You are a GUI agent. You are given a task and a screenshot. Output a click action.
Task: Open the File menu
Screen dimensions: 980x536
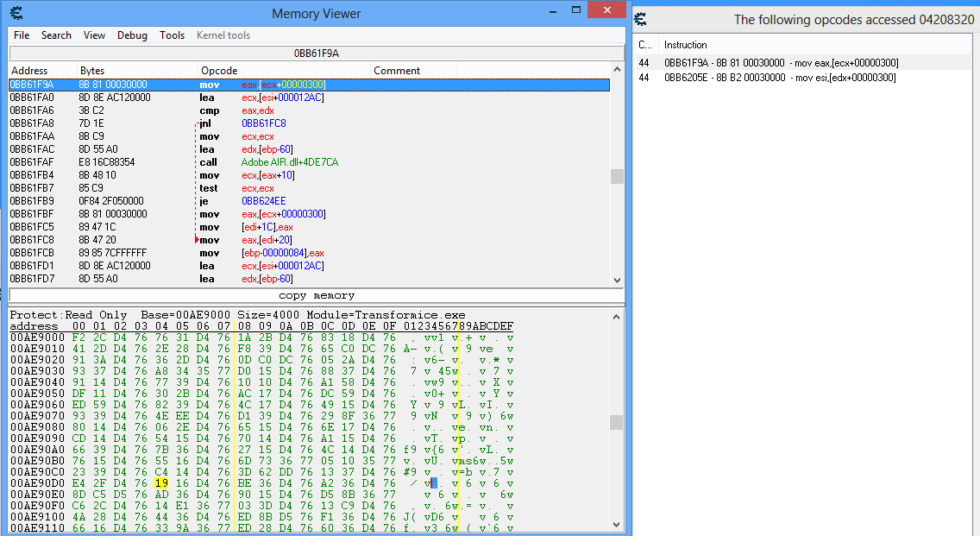(x=21, y=35)
